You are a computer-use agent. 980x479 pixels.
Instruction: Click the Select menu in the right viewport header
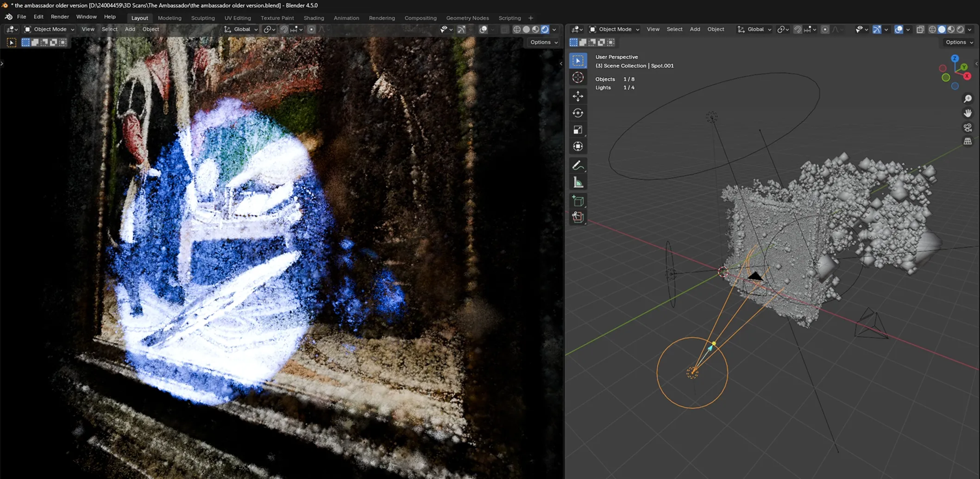(674, 29)
